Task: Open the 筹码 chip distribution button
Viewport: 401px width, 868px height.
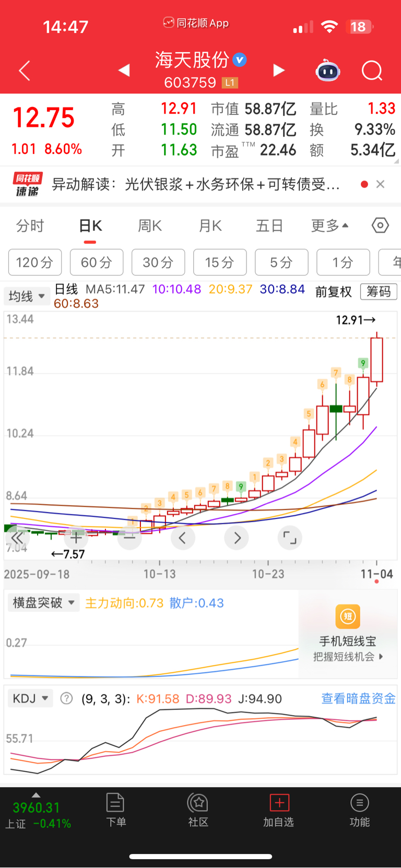Action: click(x=379, y=291)
